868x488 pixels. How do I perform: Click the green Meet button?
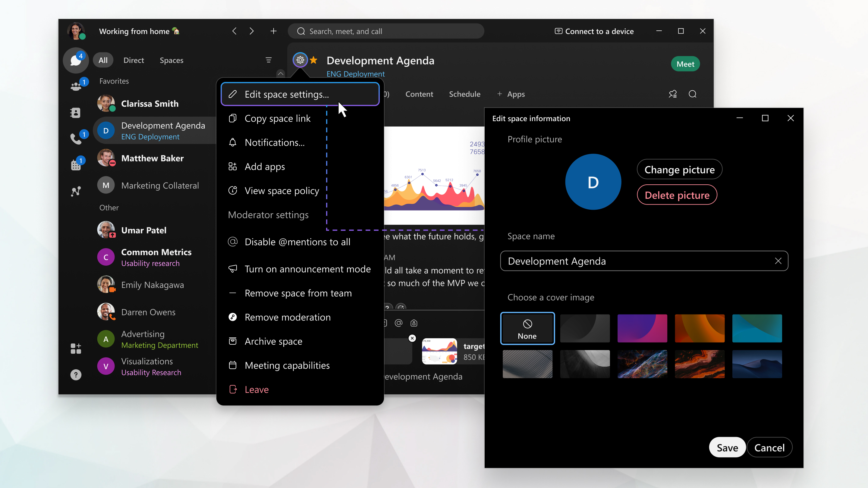point(685,64)
